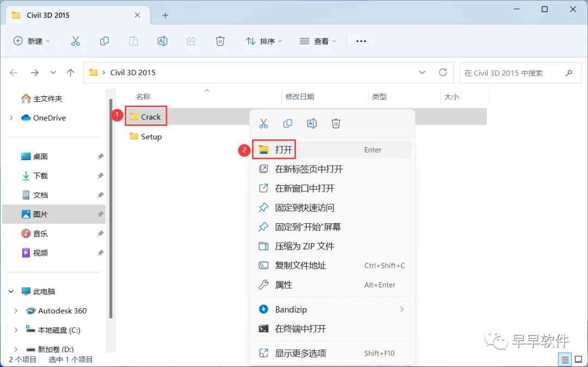Click the toolbar Paste icon
Screen dimensions: 588x367
133,41
